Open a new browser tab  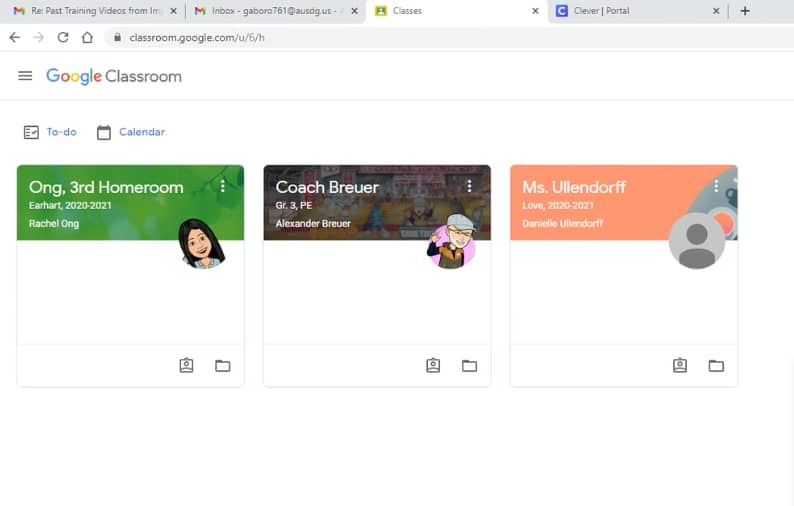click(x=745, y=11)
